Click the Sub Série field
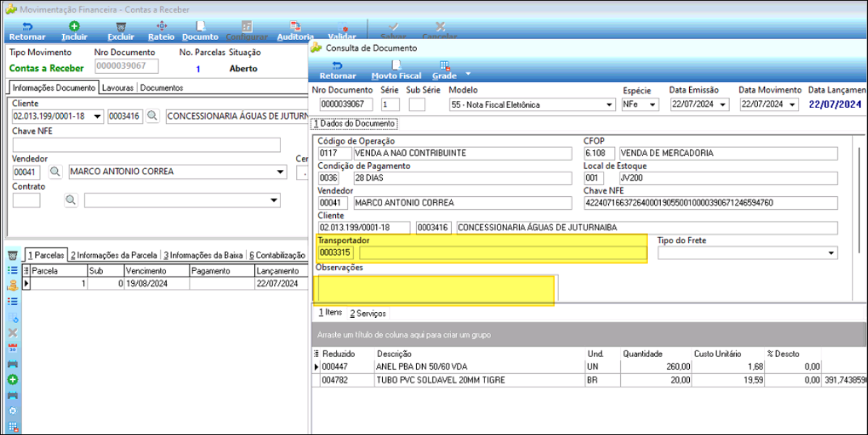 (x=417, y=104)
